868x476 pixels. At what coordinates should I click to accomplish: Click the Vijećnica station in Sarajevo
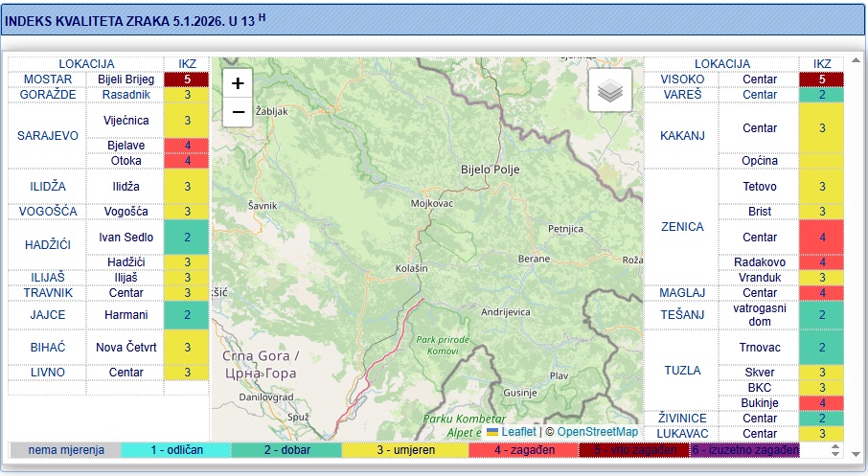click(x=125, y=121)
